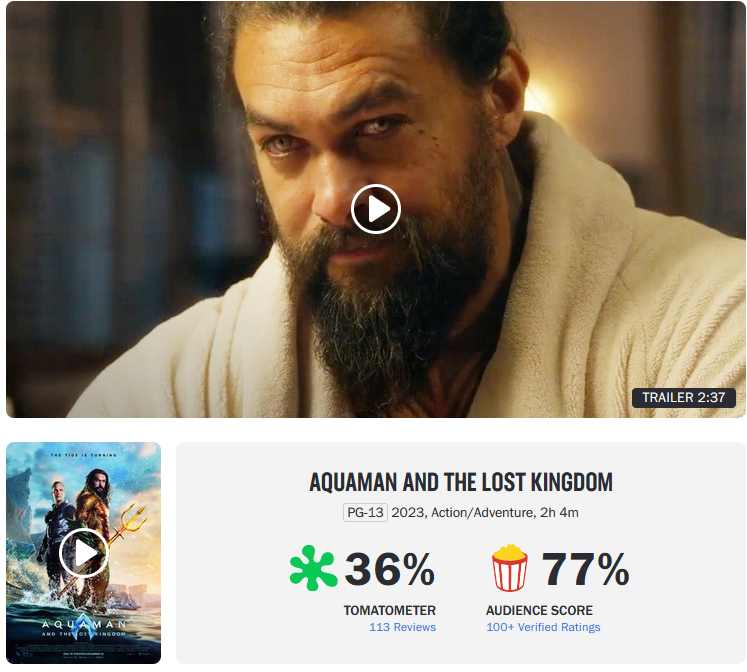The width and height of the screenshot is (747, 672).
Task: Click the TOMATOMETER label
Action: (390, 610)
